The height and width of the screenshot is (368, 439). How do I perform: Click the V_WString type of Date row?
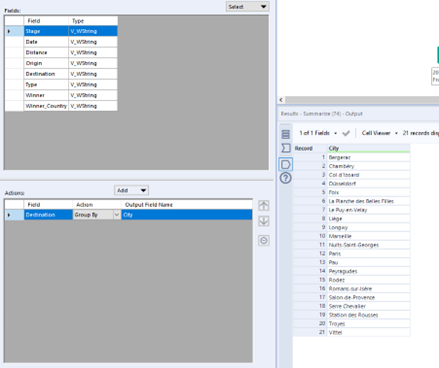(93, 42)
